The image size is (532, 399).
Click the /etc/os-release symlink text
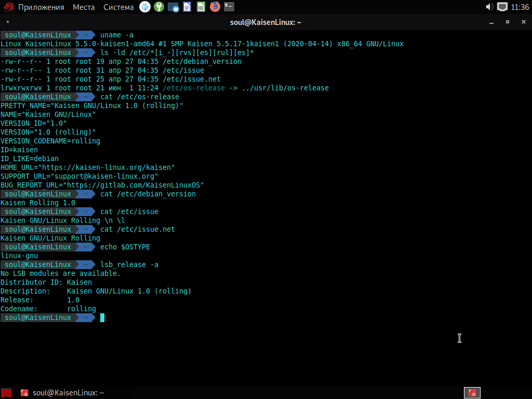[x=194, y=88]
